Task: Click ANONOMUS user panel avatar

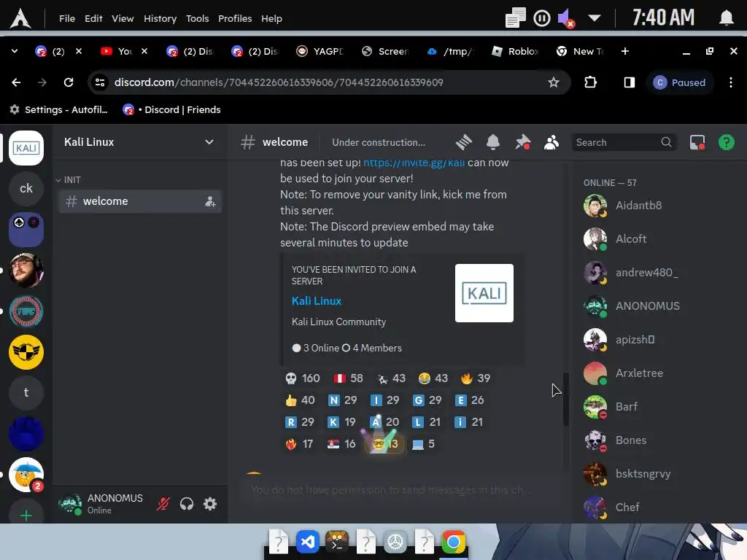Action: pyautogui.click(x=70, y=504)
